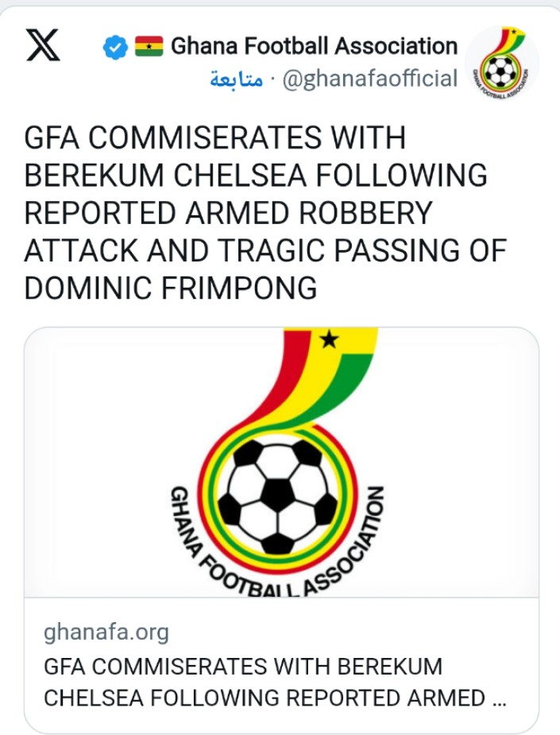
Task: Click the blue verified checkmark badge
Action: click(x=116, y=47)
